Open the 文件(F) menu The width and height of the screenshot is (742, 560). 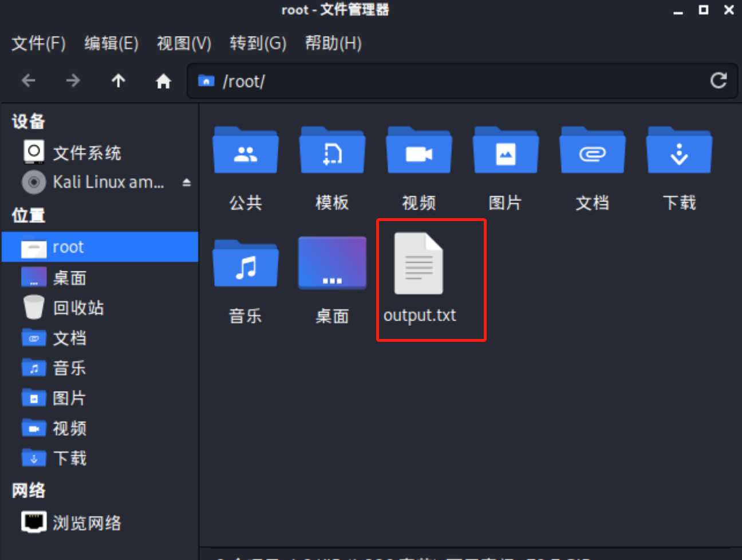38,43
